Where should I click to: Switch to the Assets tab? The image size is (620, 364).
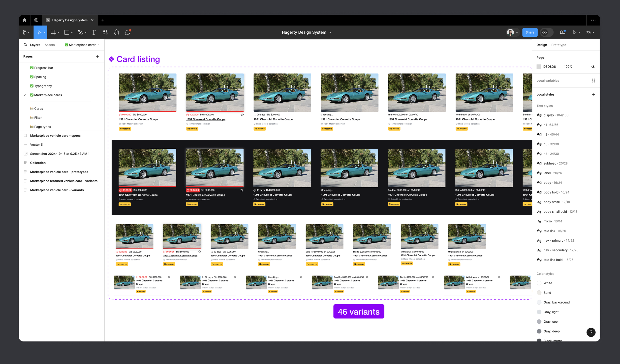pyautogui.click(x=50, y=45)
